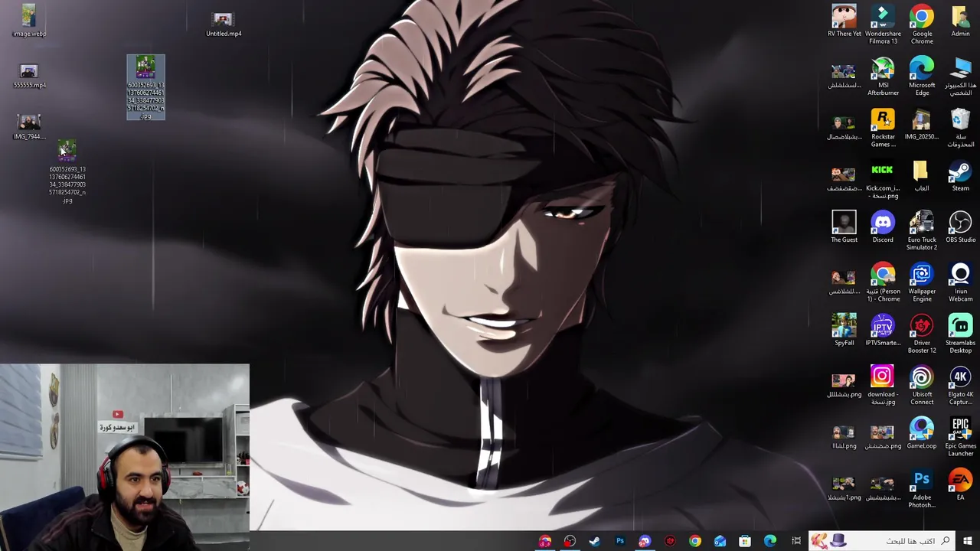Open Microsoft Edge desktop shortcut

click(922, 77)
